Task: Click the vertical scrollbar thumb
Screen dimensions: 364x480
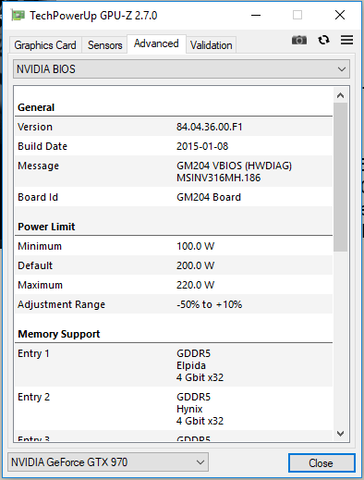Action: tap(340, 177)
